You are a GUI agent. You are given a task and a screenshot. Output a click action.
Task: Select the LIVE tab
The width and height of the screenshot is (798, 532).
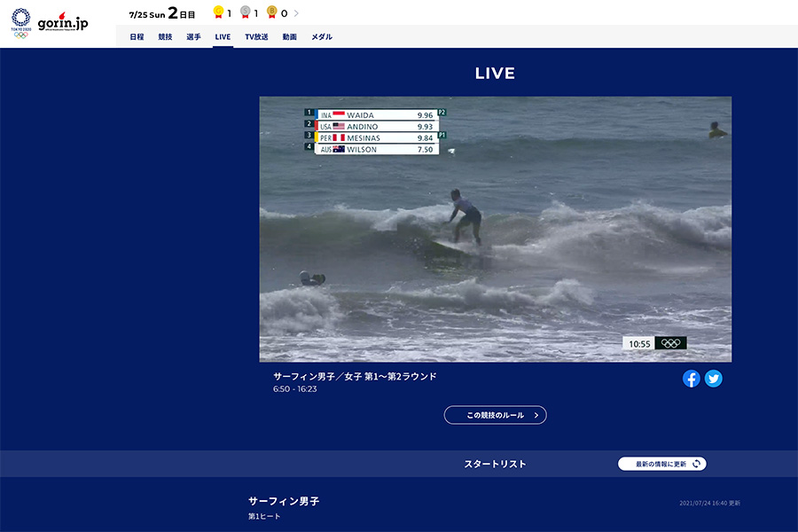click(x=223, y=36)
